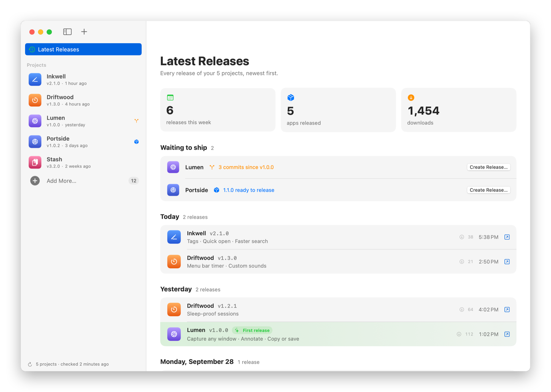Click the Yesterday section heading
Screen dimensions: 551x392
pos(176,289)
